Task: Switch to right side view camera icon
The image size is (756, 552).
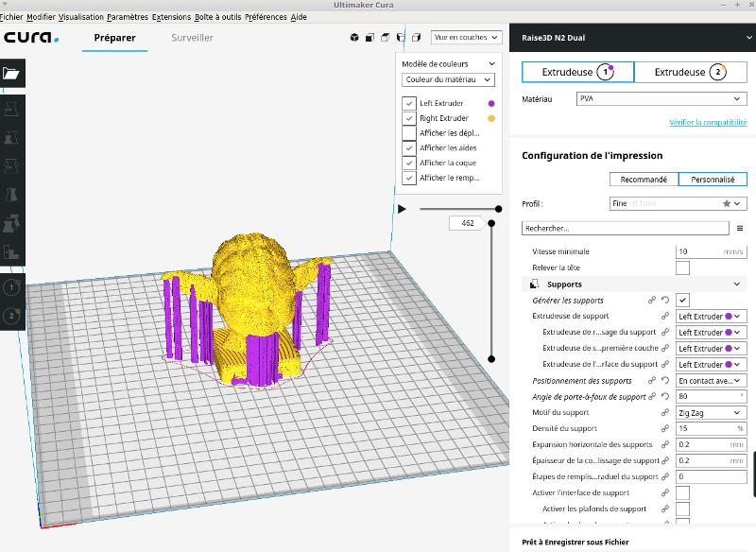Action: [416, 37]
